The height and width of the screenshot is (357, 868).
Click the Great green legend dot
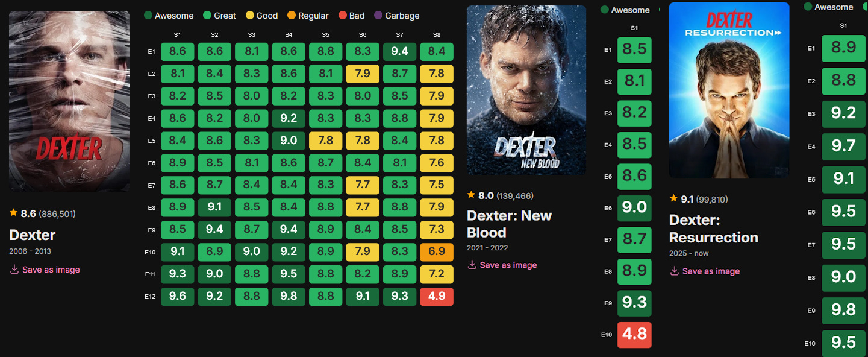(207, 16)
